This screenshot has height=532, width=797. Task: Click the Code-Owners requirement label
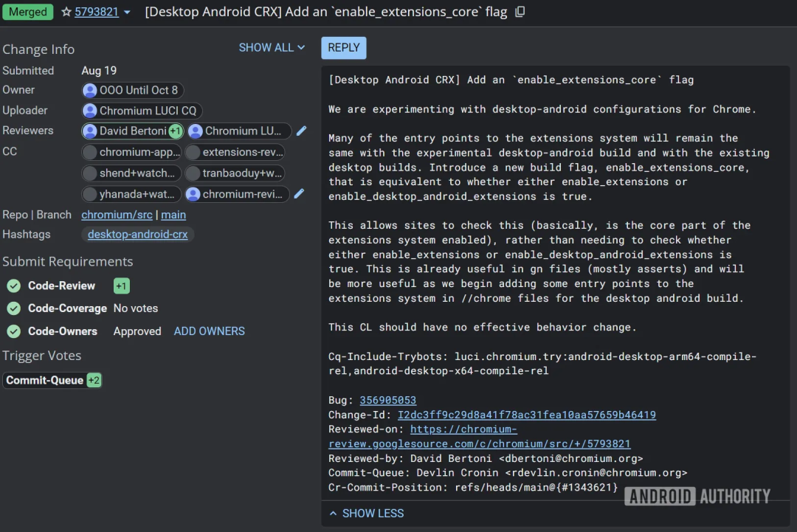pos(63,331)
